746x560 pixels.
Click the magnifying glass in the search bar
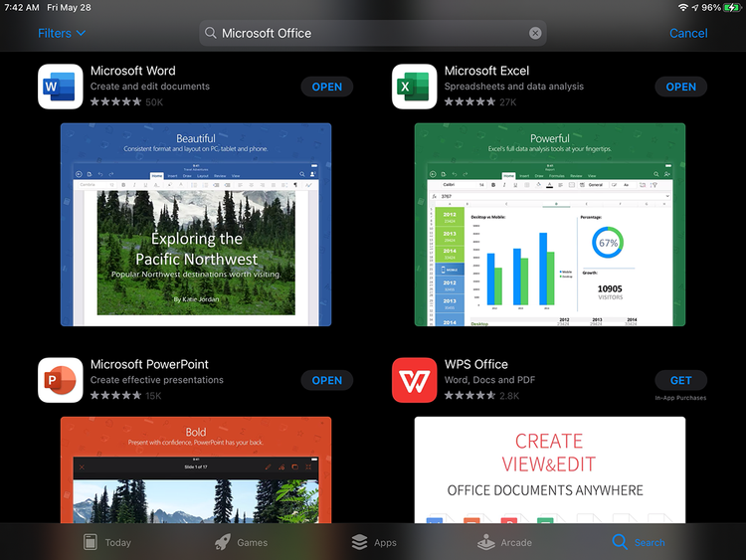tap(210, 33)
